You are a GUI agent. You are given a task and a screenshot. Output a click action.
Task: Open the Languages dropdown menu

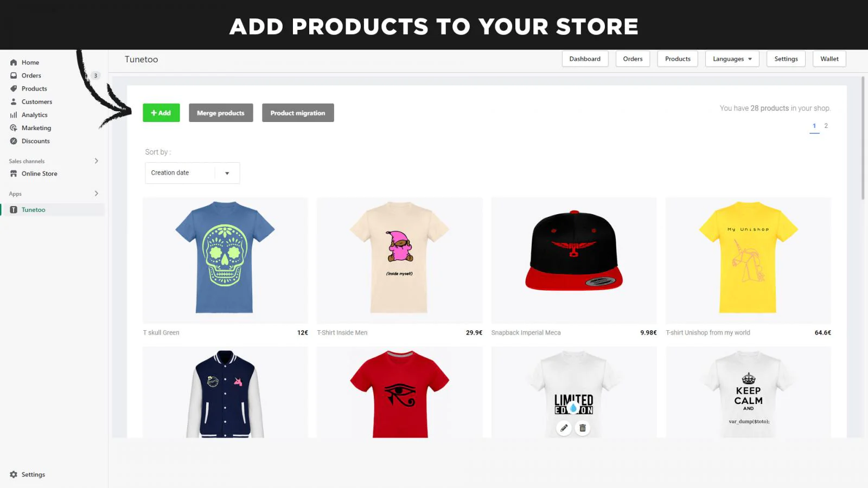pyautogui.click(x=732, y=59)
